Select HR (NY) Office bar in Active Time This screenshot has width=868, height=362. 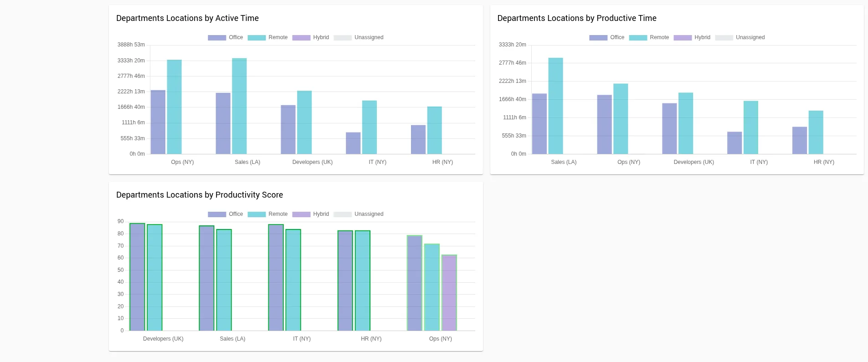coord(418,139)
